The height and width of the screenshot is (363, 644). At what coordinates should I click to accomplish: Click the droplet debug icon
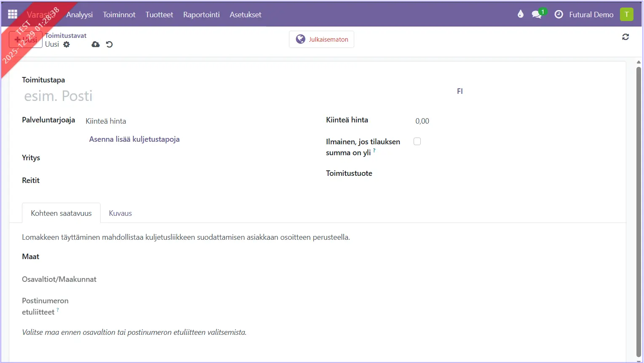click(x=521, y=14)
